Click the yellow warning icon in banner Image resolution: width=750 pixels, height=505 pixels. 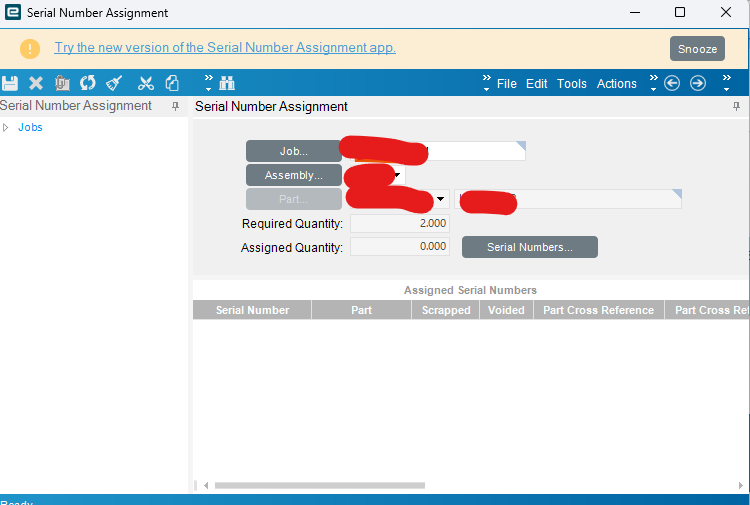pos(30,49)
